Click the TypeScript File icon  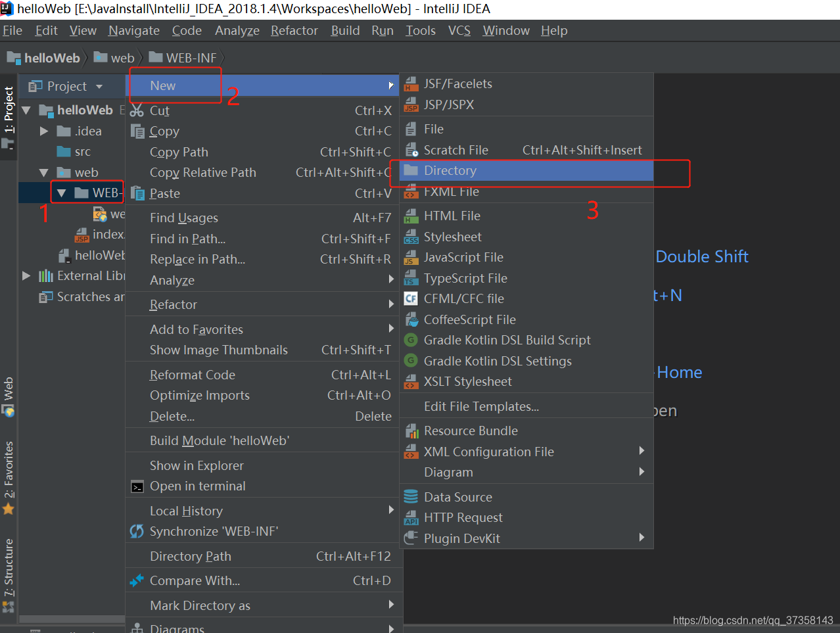[411, 279]
